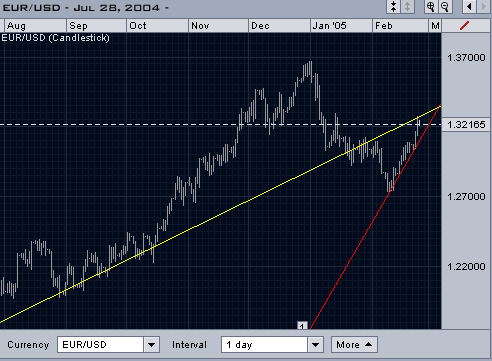
Task: Click the Dec month header
Action: [x=279, y=26]
